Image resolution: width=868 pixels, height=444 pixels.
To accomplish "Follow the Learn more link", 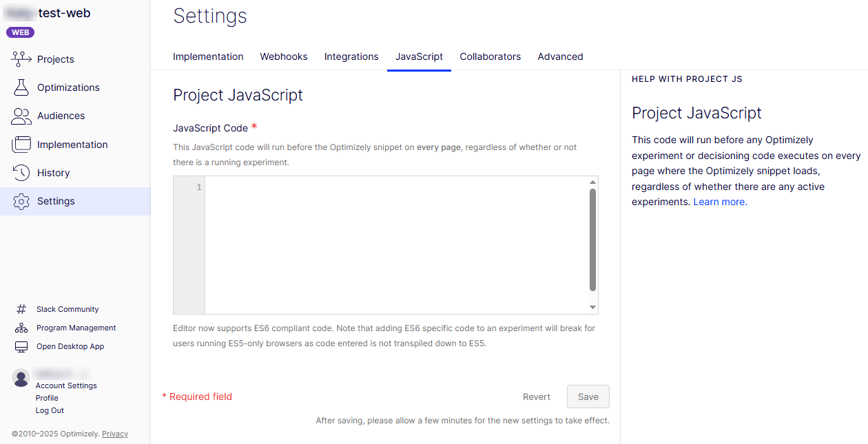I will click(x=719, y=202).
